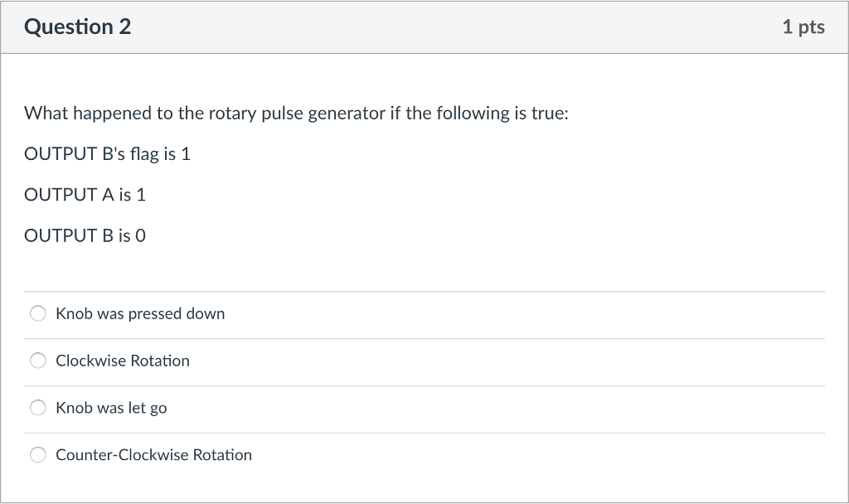Click the 'Knob was pressed down' answer text

point(140,313)
